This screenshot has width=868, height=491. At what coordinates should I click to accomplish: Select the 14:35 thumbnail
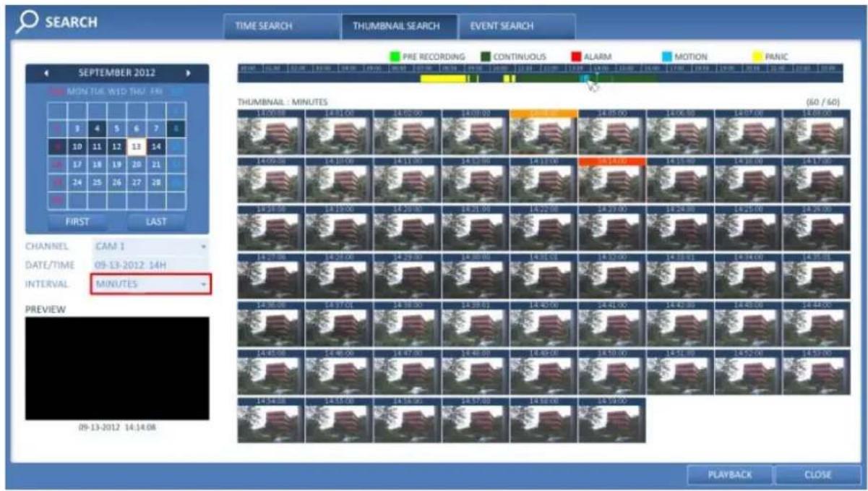[817, 276]
